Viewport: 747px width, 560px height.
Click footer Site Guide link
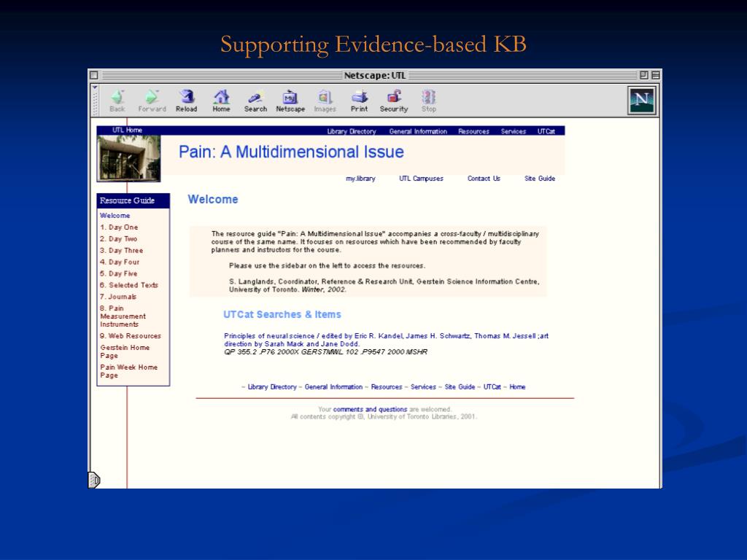click(460, 387)
